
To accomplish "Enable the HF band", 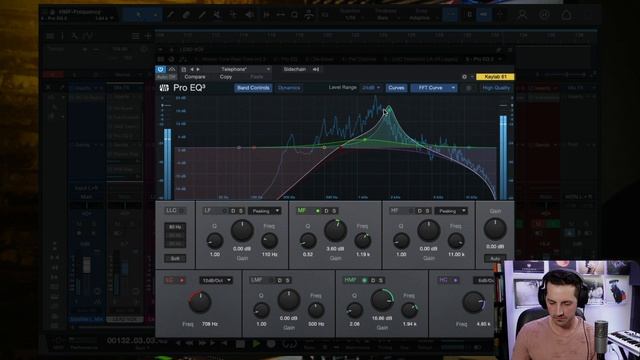I will 411,211.
